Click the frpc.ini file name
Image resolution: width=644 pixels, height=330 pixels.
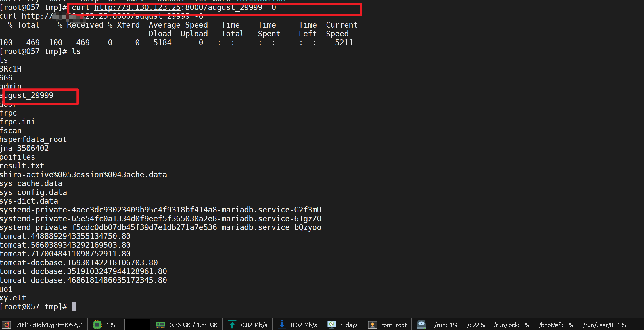point(18,122)
